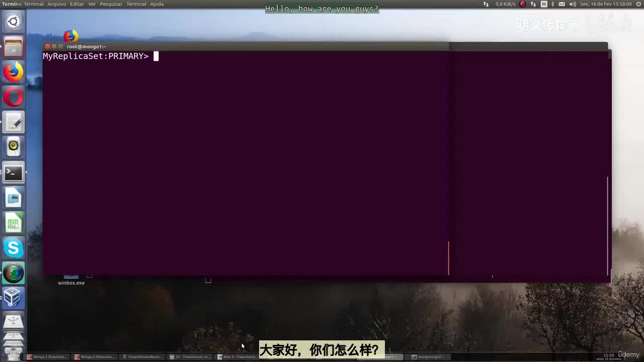Switch to Mongo-2 (Executan... taskbar window
Screen dimensions: 644x362
click(x=95, y=357)
